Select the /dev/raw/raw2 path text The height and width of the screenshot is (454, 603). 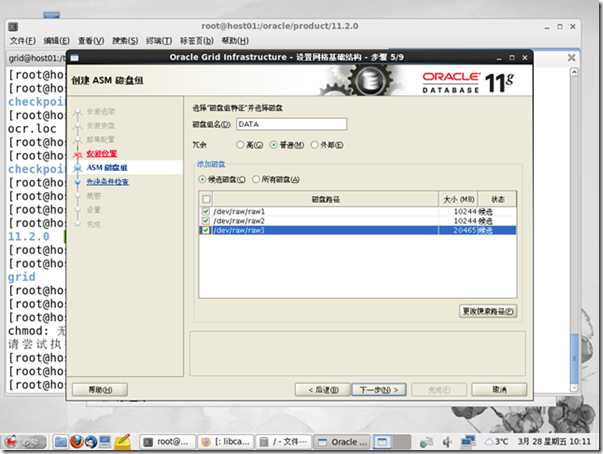[239, 221]
